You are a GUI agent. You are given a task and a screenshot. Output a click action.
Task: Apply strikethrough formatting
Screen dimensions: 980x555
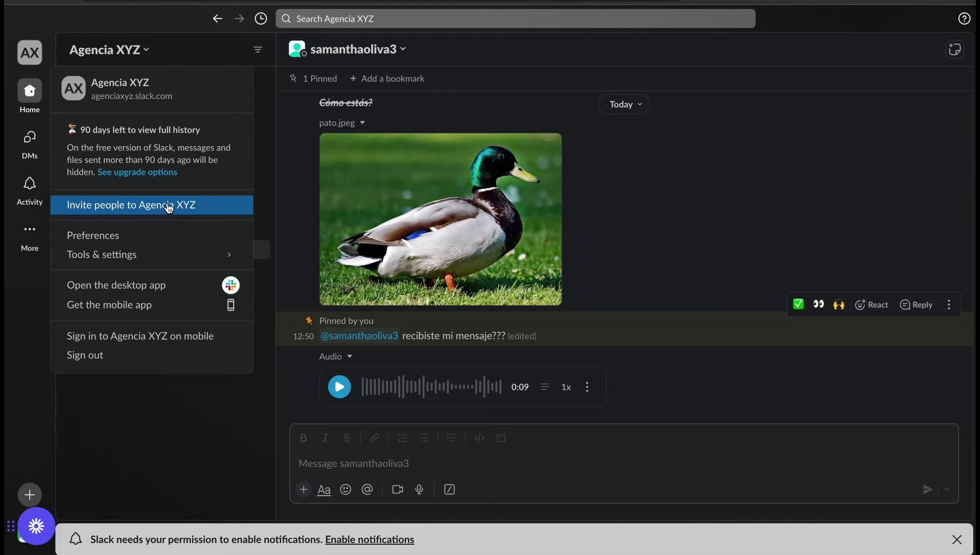(347, 438)
